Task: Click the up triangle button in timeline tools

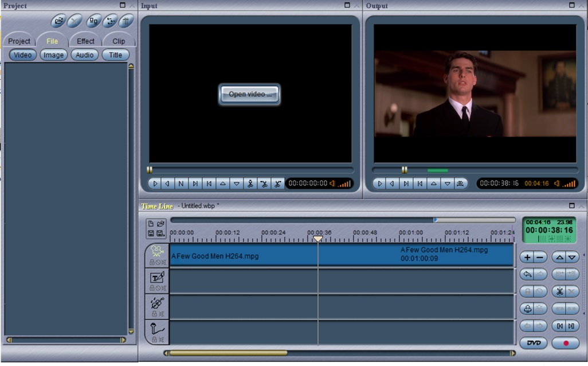Action: point(559,257)
